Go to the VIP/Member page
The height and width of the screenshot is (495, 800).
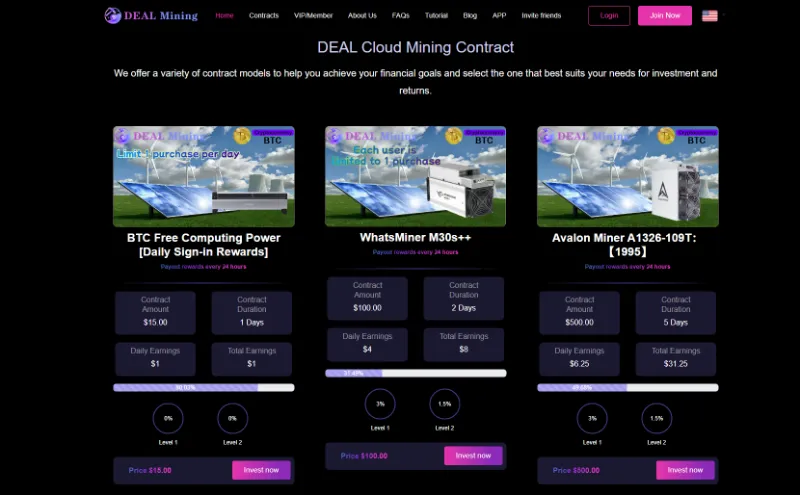313,15
